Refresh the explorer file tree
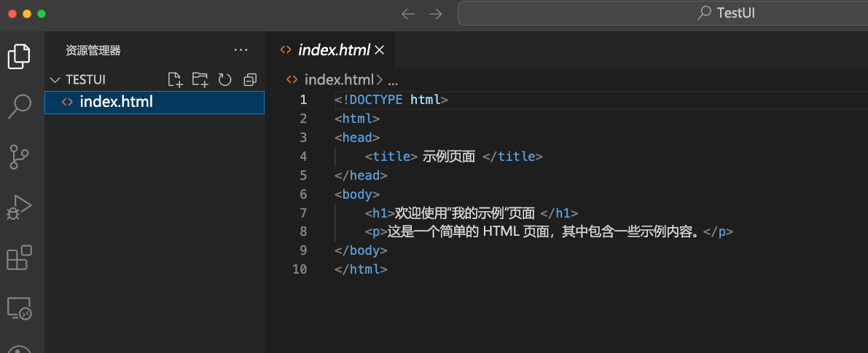The height and width of the screenshot is (353, 868). pyautogui.click(x=224, y=80)
